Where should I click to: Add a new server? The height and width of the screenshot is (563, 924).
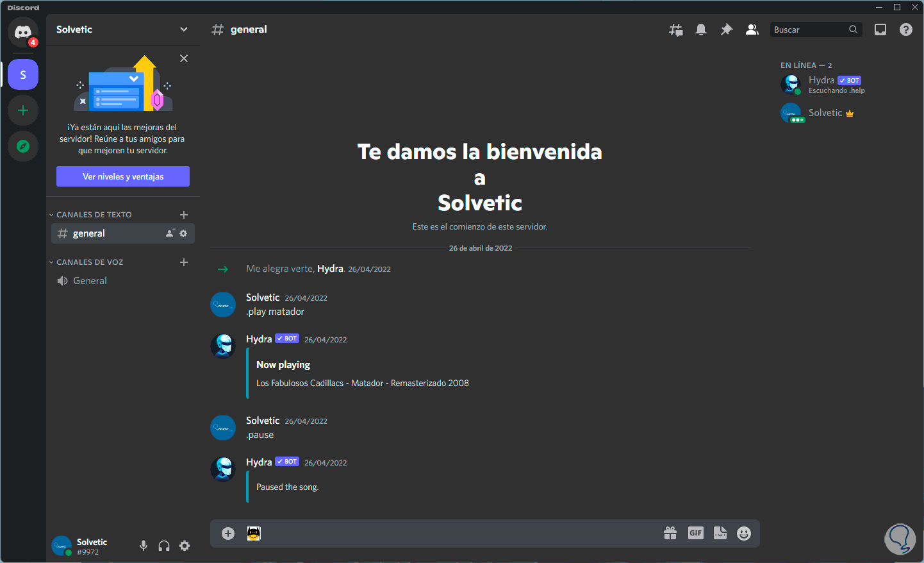pos(23,110)
